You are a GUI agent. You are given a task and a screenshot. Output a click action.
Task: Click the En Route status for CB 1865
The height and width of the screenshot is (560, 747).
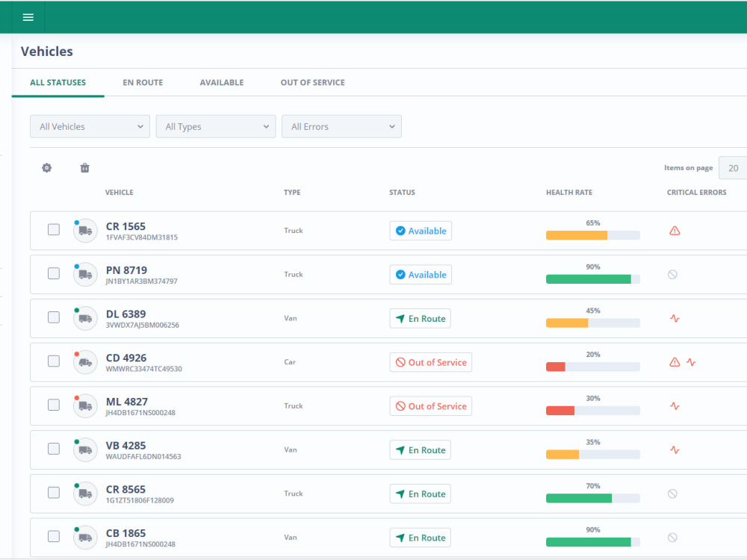420,538
